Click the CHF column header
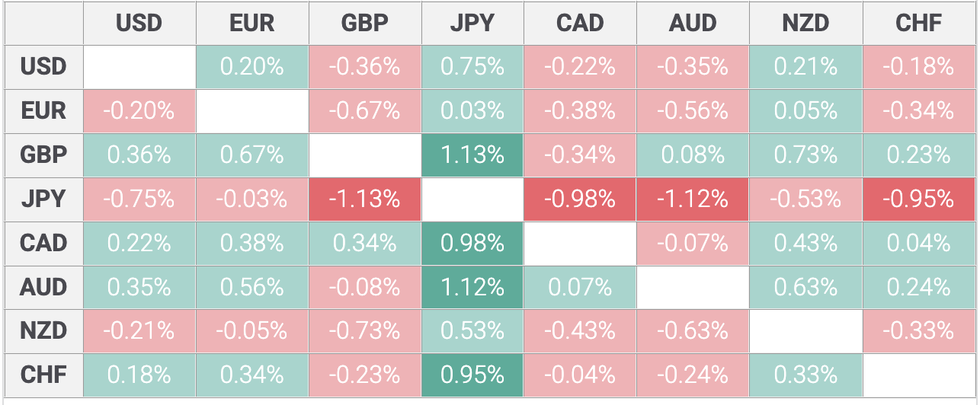The height and width of the screenshot is (405, 980). (918, 23)
